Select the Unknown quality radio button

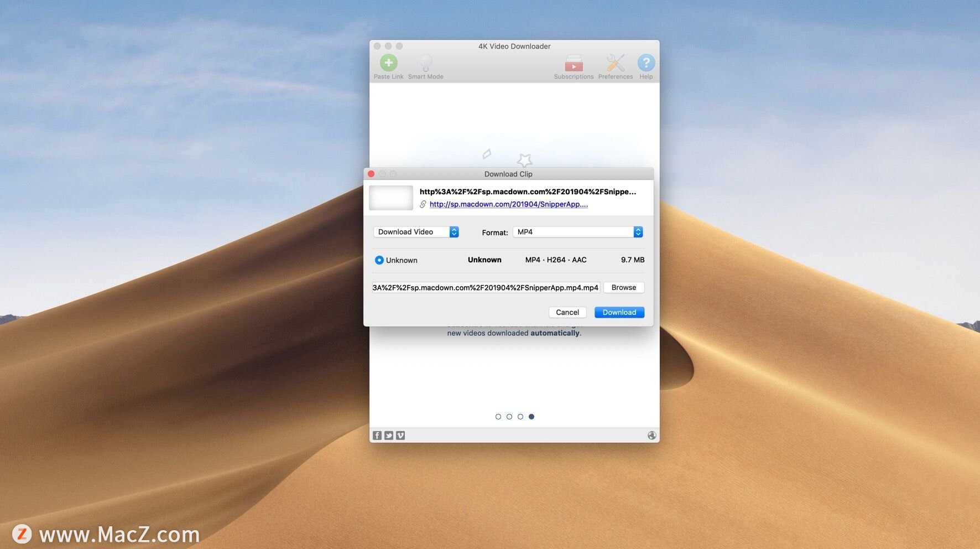pyautogui.click(x=379, y=260)
